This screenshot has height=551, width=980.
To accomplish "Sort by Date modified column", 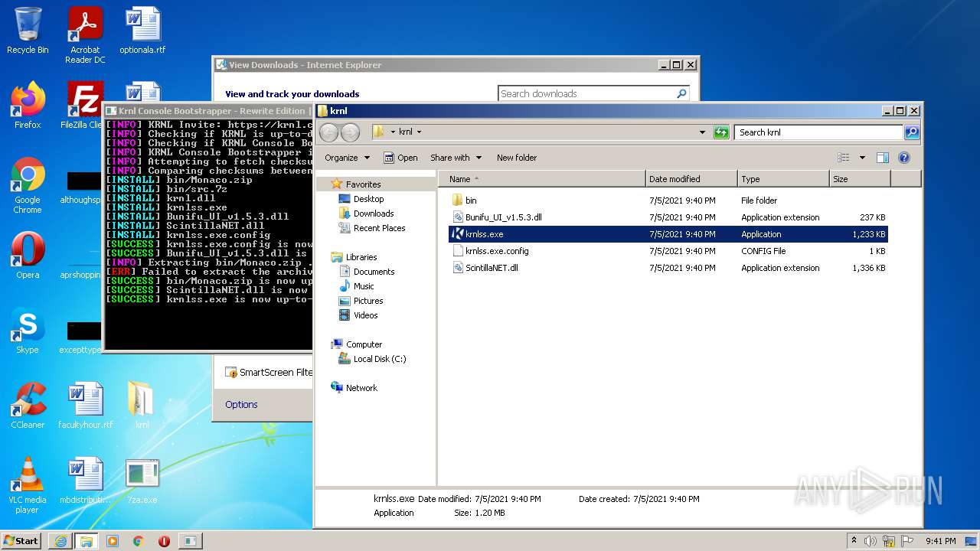I will click(691, 179).
